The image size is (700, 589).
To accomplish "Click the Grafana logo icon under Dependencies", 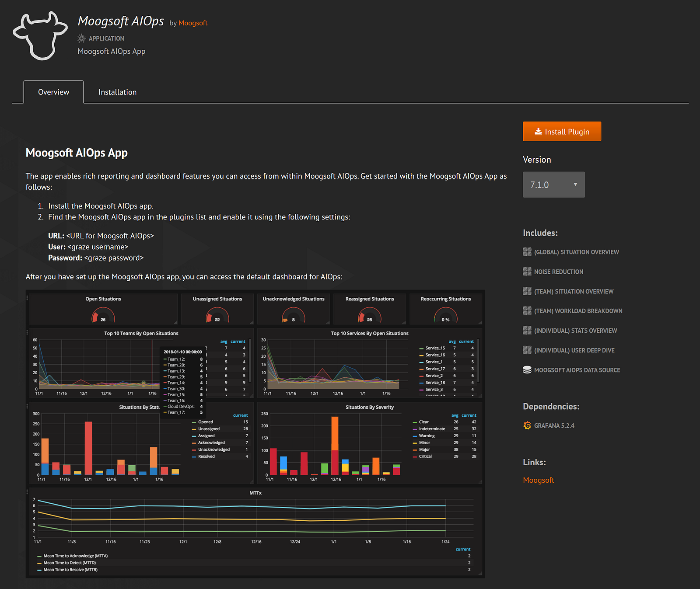I will click(527, 425).
